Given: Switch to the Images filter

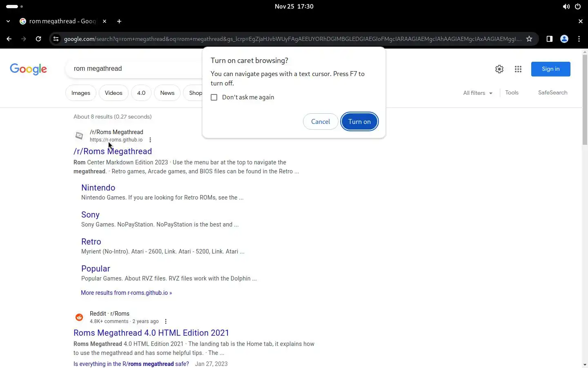Looking at the screenshot, I should tap(81, 93).
